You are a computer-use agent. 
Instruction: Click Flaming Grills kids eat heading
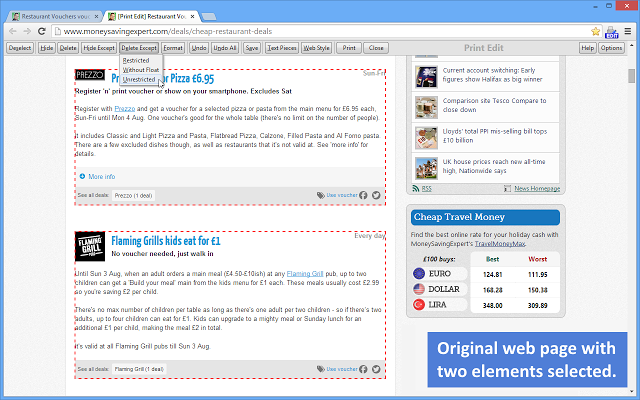pyautogui.click(x=166, y=241)
